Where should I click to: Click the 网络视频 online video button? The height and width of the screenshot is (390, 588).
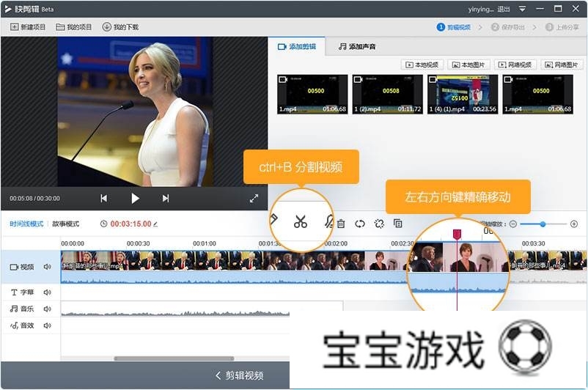[515, 65]
